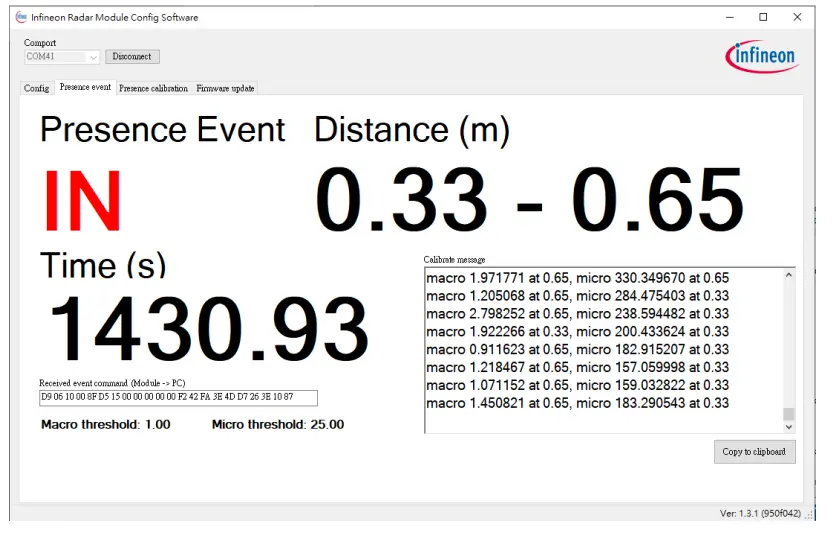
Task: Click the Infineon app icon in title bar
Action: 21,18
